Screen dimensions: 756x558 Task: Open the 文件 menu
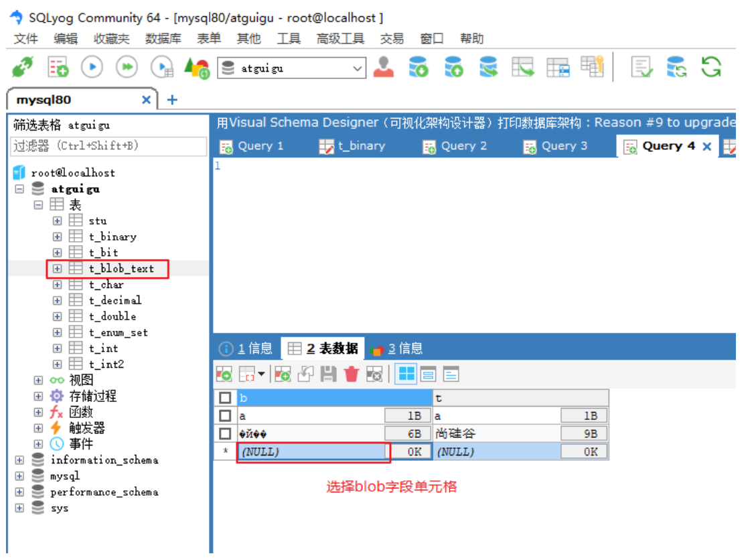pos(25,39)
